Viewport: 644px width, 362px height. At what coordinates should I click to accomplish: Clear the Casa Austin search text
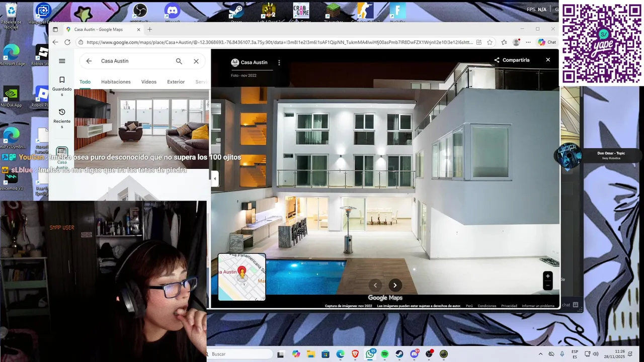click(196, 61)
